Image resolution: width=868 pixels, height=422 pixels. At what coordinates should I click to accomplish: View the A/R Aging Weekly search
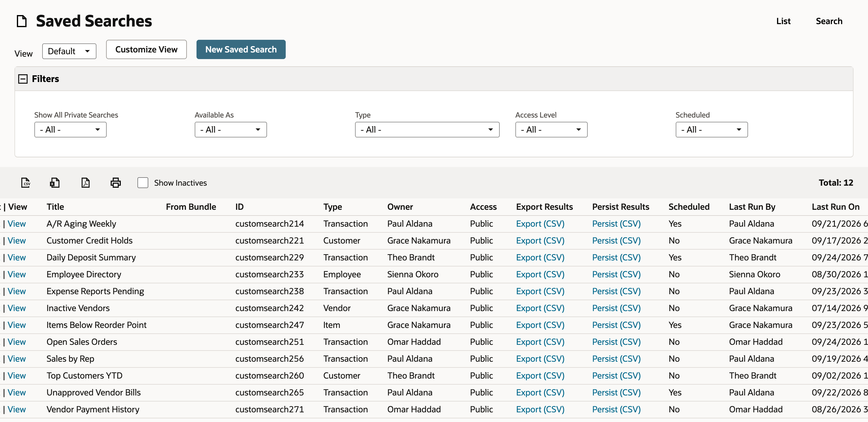pyautogui.click(x=17, y=224)
